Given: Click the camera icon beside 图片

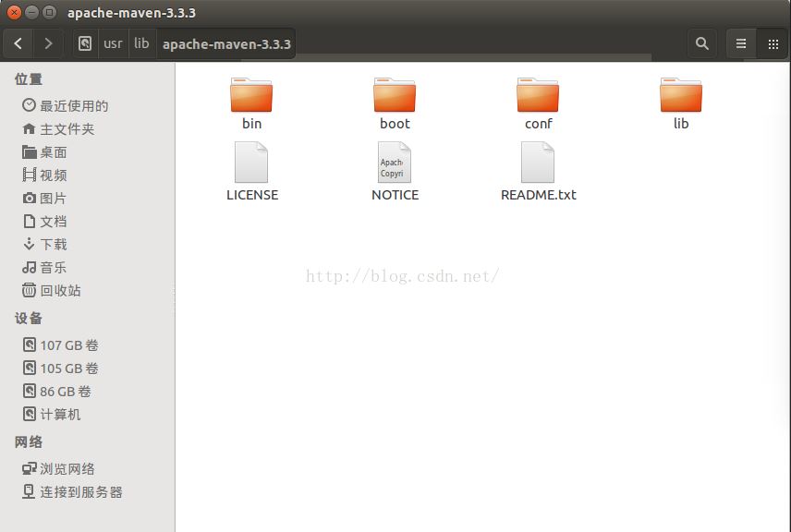Looking at the screenshot, I should click(x=30, y=199).
